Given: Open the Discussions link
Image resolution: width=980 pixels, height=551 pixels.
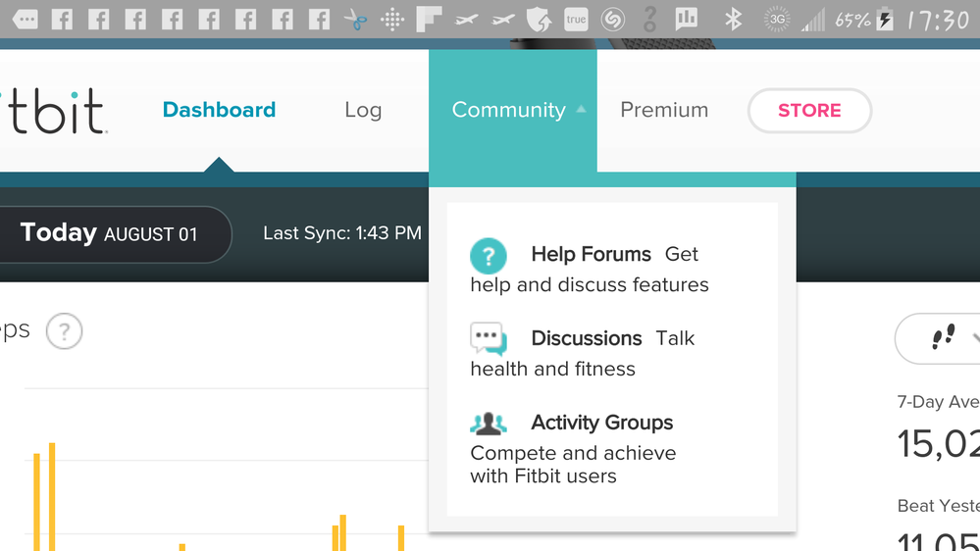Looking at the screenshot, I should pyautogui.click(x=587, y=338).
